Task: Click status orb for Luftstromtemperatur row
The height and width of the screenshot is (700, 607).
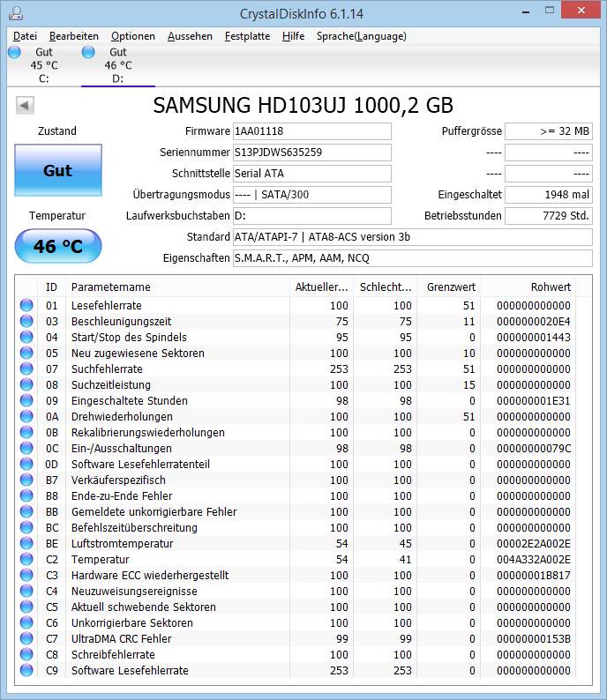Action: 26,543
